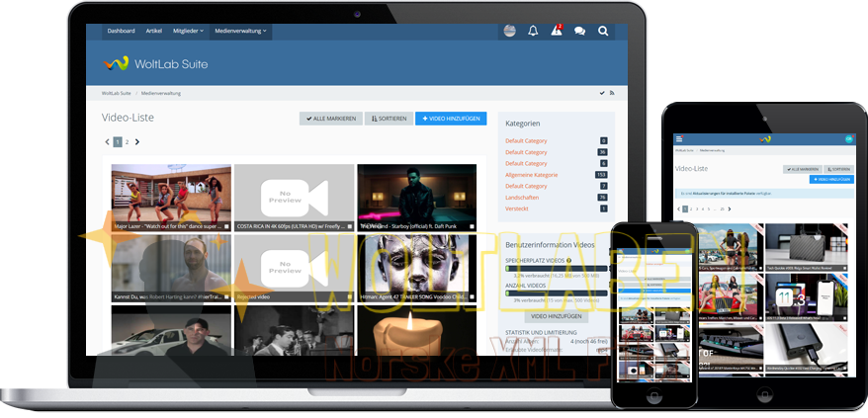This screenshot has height=418, width=868.
Task: Mark The Weeknd Starboy video checkbox
Action: tap(472, 226)
